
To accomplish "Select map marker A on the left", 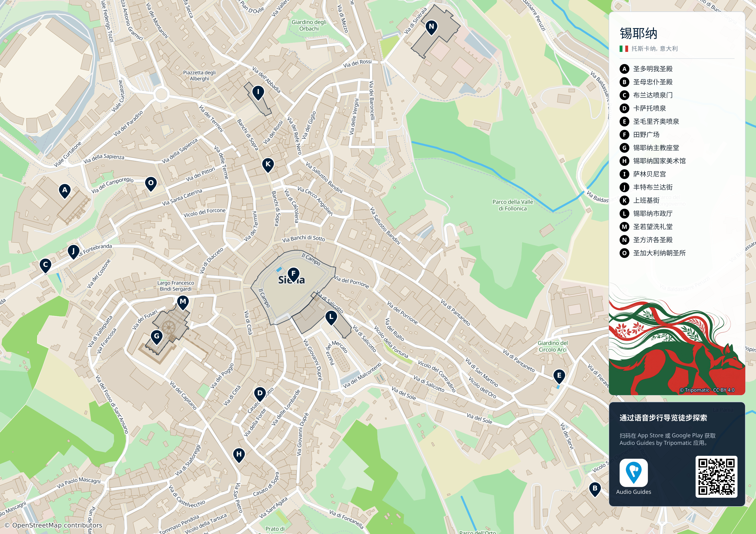I will pos(65,191).
